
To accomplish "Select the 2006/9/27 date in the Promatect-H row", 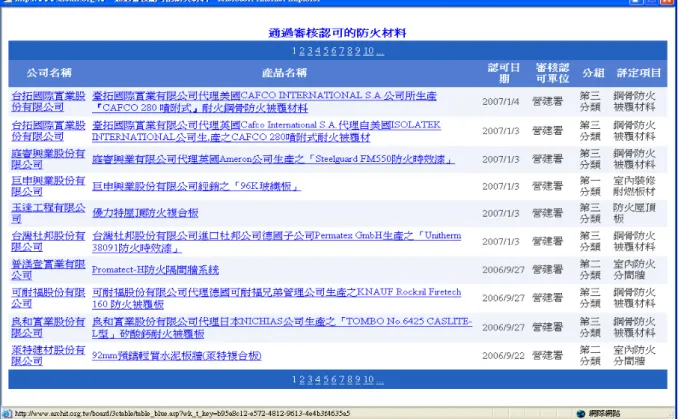I will (x=503, y=270).
